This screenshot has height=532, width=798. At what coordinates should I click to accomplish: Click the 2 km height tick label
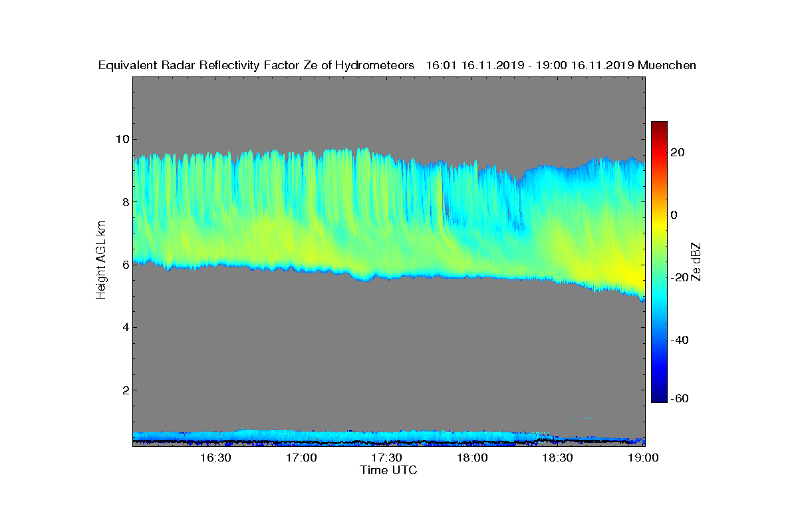125,390
